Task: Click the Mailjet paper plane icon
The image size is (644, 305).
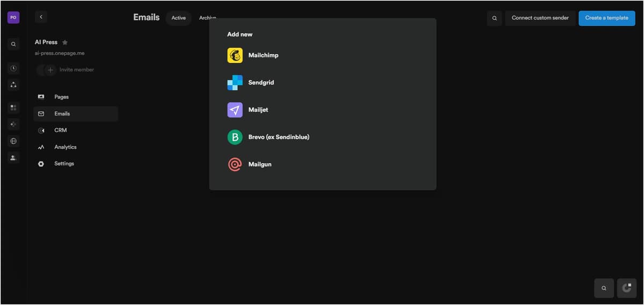Action: pos(235,110)
